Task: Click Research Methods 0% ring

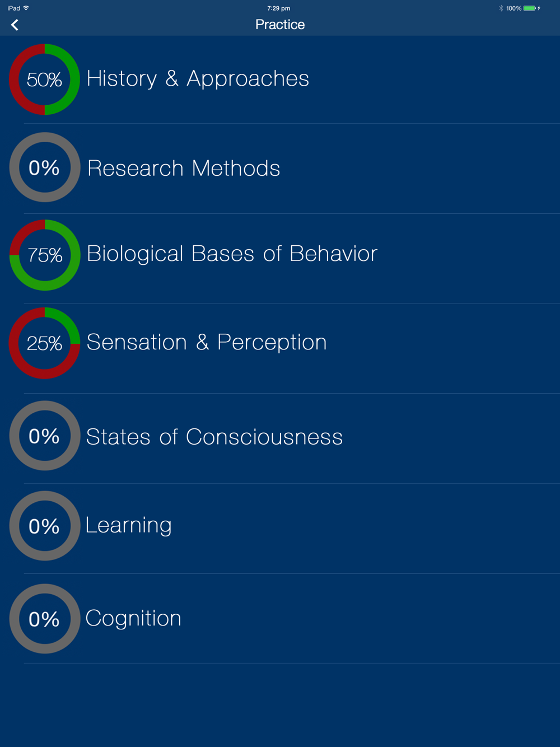Action: pos(45,167)
